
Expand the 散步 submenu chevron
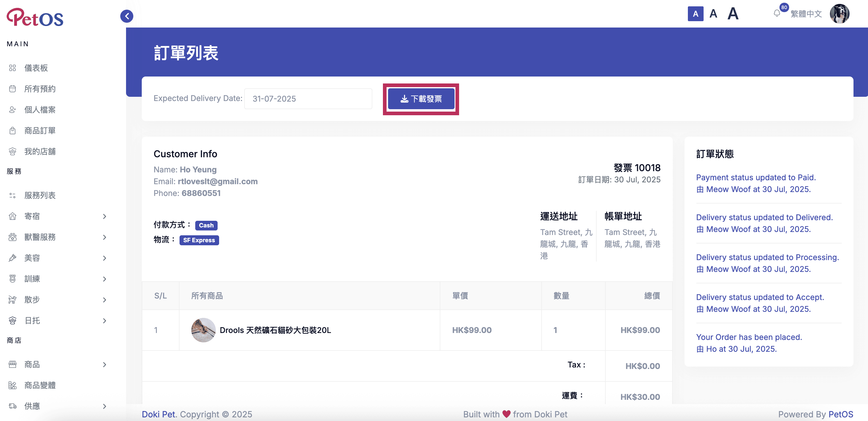[105, 300]
